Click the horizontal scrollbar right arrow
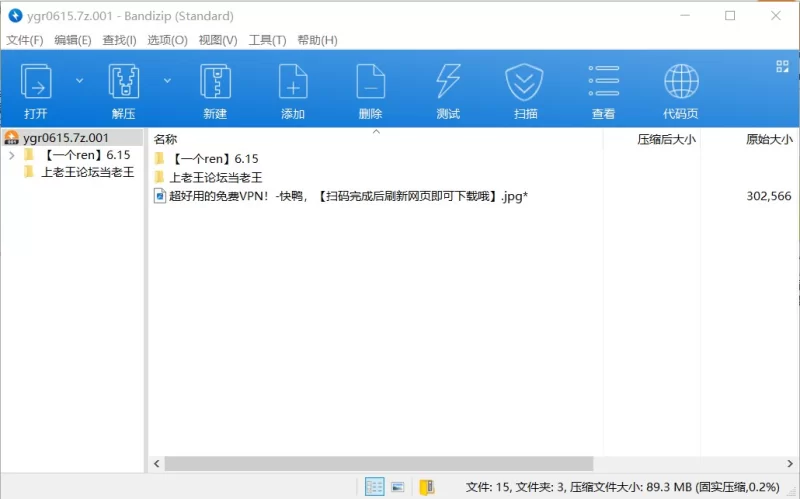This screenshot has width=800, height=499. click(790, 464)
